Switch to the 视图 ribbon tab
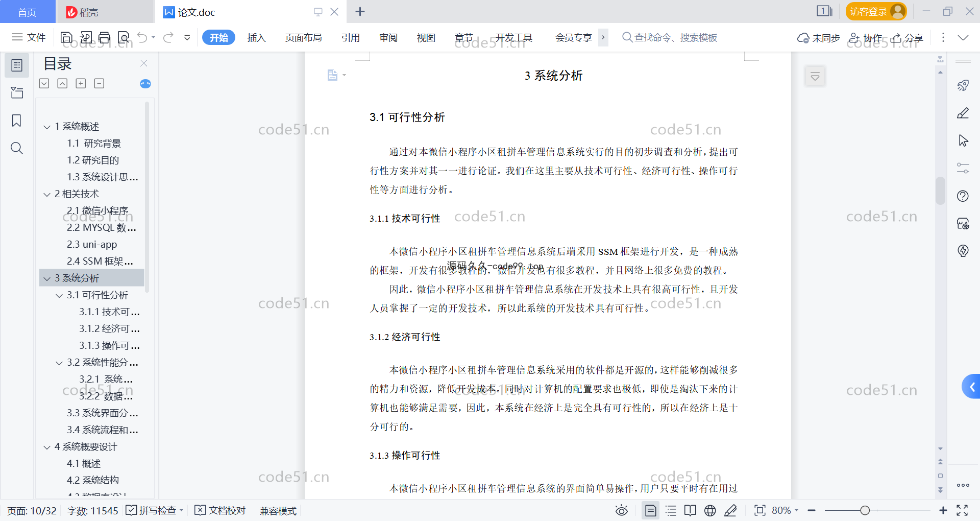Viewport: 980px width, 521px height. (x=426, y=37)
